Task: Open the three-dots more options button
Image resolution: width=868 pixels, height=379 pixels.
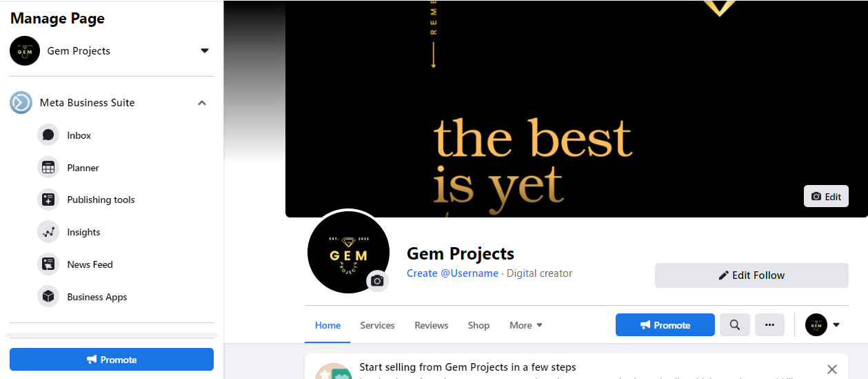Action: tap(769, 325)
